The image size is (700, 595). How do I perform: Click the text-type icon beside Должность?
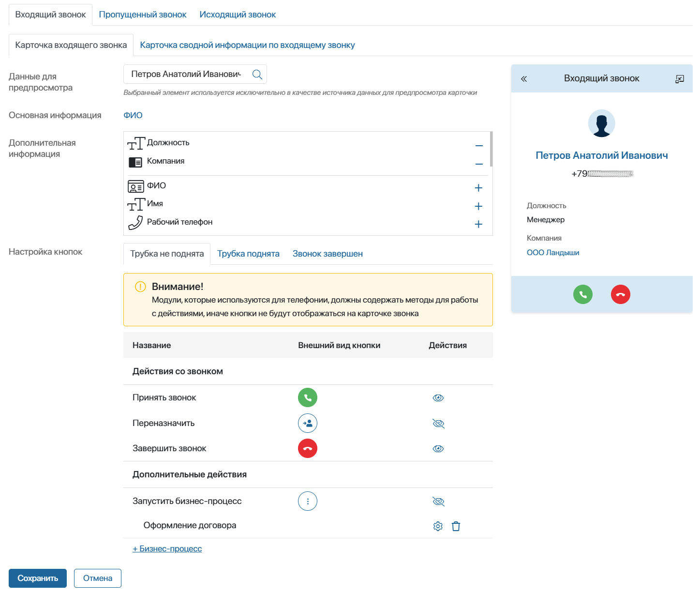click(x=136, y=143)
